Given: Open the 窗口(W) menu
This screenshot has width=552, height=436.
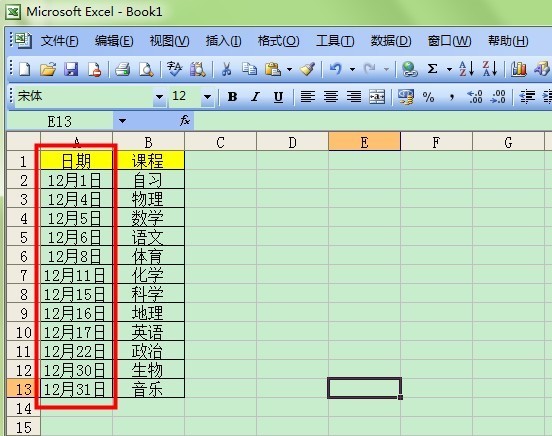Looking at the screenshot, I should 449,41.
